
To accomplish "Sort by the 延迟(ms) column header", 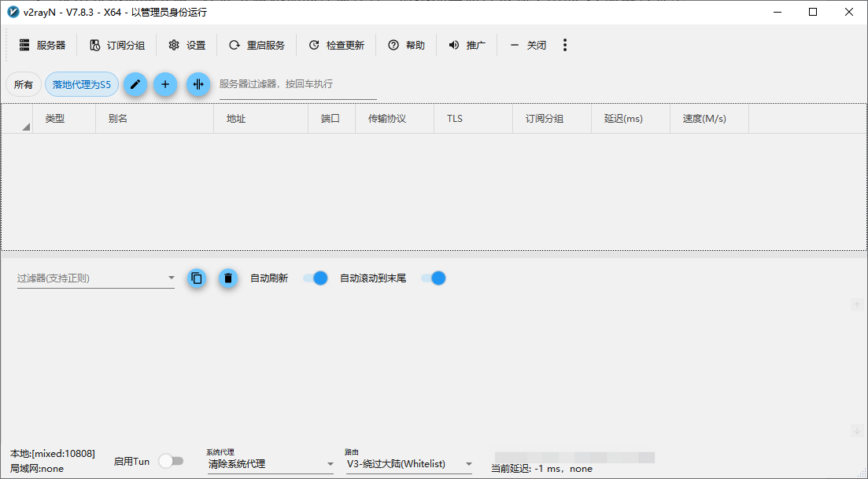I will coord(630,119).
